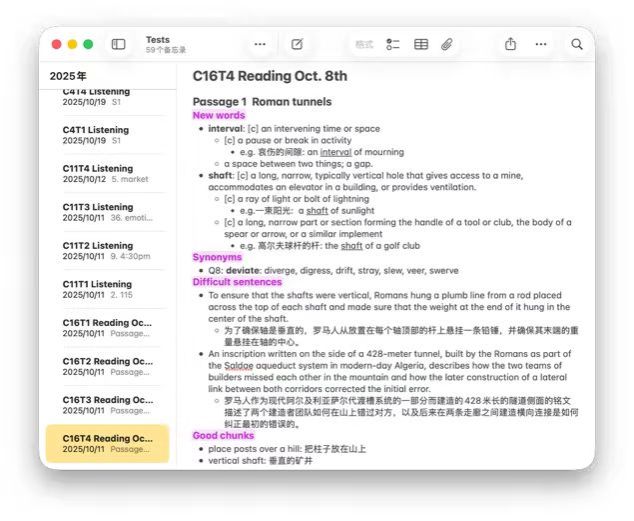
Task: Click the paperclip attachment icon
Action: [x=448, y=45]
